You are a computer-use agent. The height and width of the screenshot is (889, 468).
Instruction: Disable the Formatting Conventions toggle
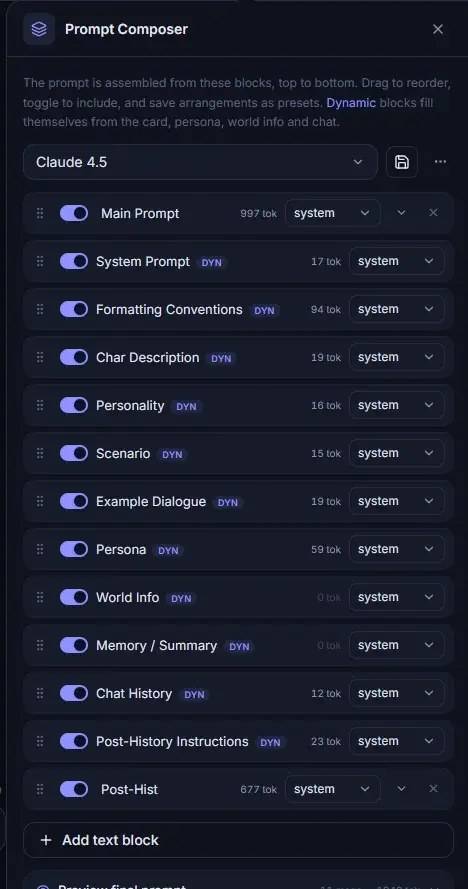[x=74, y=309]
